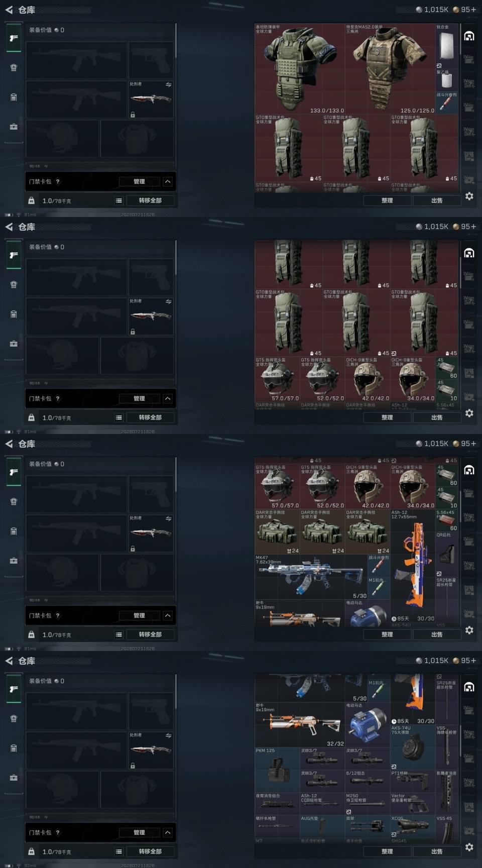Select the AUG托垫 stock pad item
This screenshot has width=482, height=868.
pos(322,827)
